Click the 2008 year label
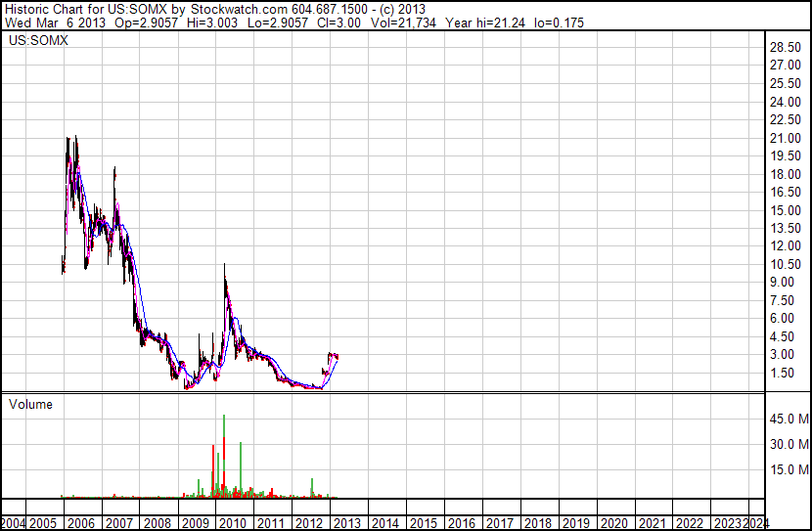The height and width of the screenshot is (531, 812). (158, 523)
